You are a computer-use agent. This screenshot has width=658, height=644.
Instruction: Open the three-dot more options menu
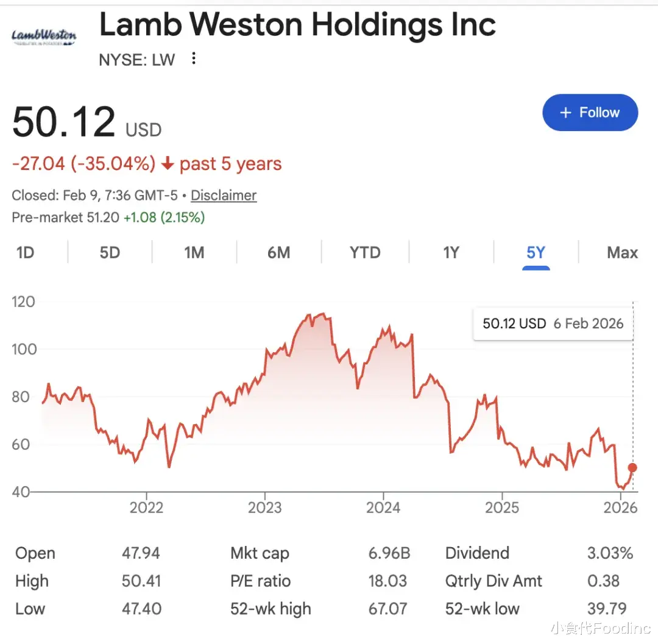[x=194, y=58]
